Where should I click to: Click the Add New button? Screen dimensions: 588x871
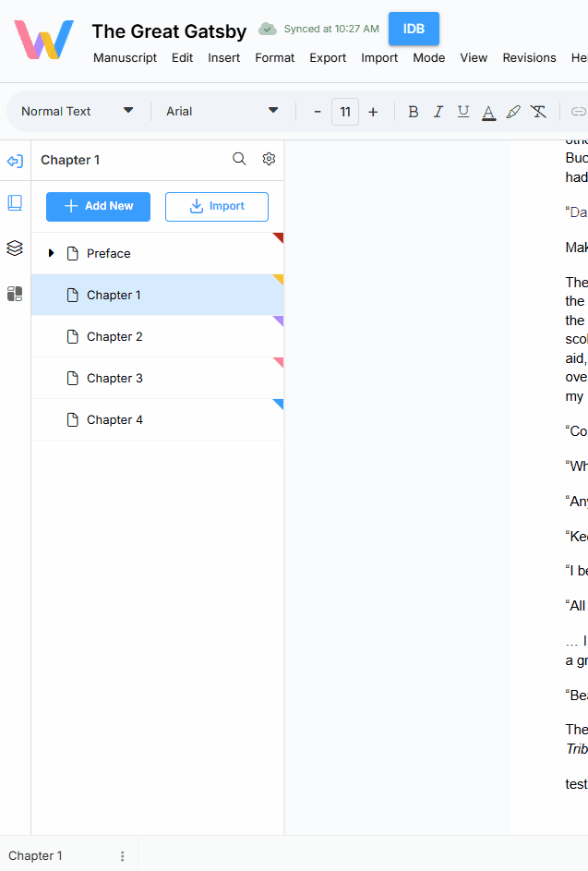[98, 206]
